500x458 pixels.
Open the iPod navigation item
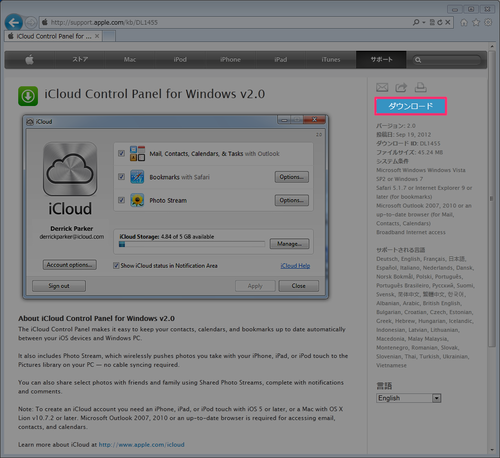pyautogui.click(x=180, y=60)
